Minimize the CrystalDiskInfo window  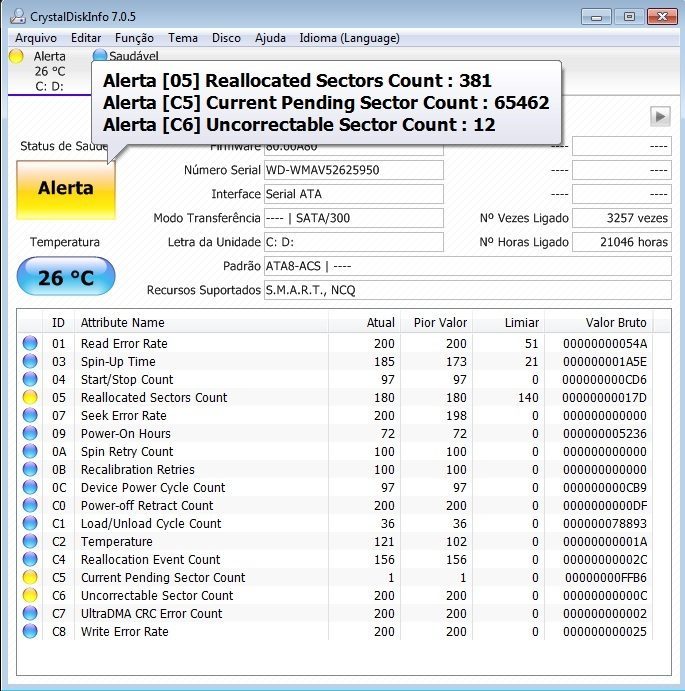pos(596,17)
